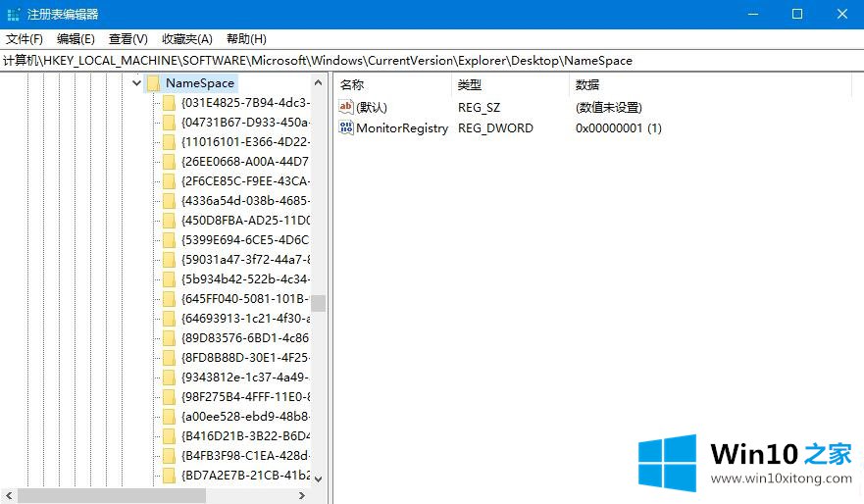The height and width of the screenshot is (504, 864).
Task: Select the {64693913-1c21-4f30 key
Action: click(x=245, y=319)
